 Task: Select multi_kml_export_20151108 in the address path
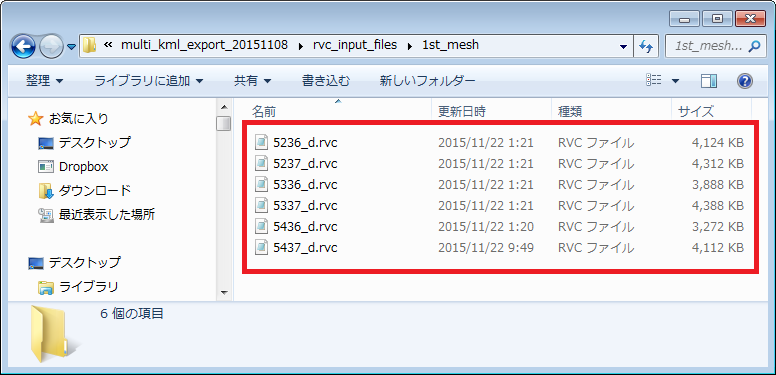click(204, 45)
